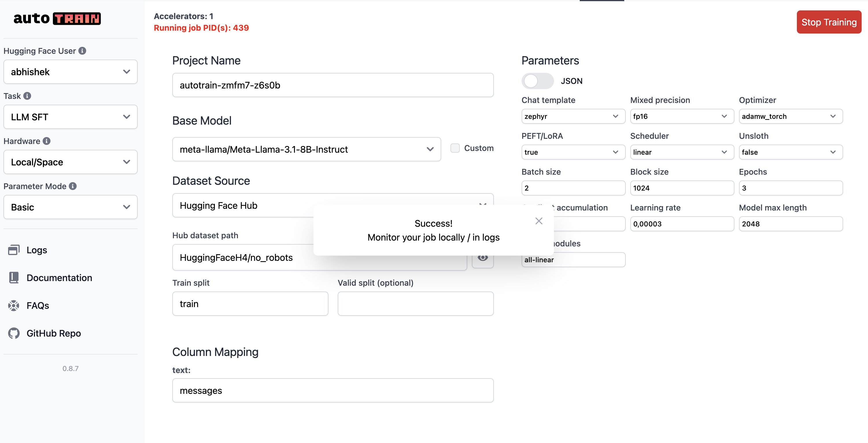Click the Epochs field
This screenshot has width=868, height=443.
coord(791,188)
